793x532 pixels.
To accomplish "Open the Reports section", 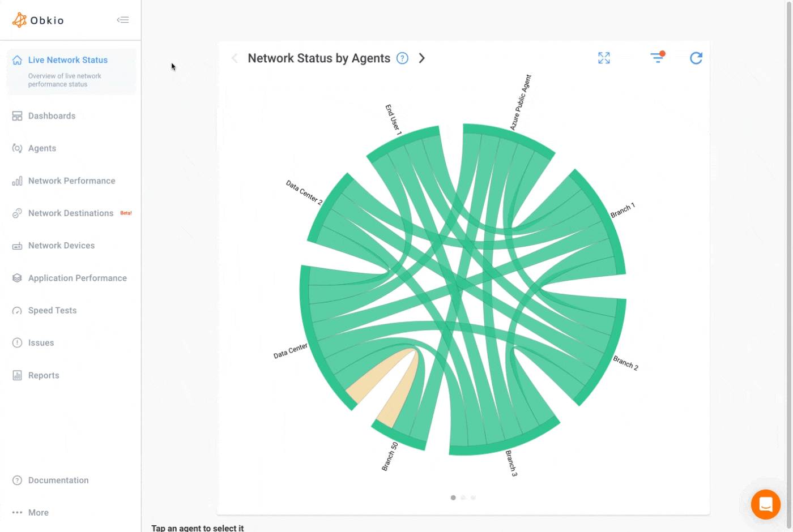I will click(44, 375).
